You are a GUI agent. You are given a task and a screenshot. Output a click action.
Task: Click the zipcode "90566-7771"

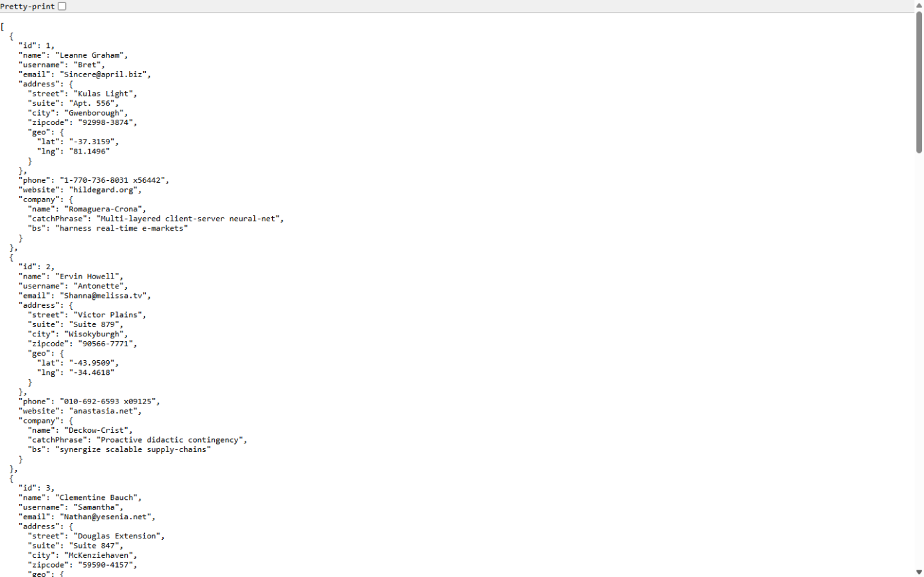[106, 344]
